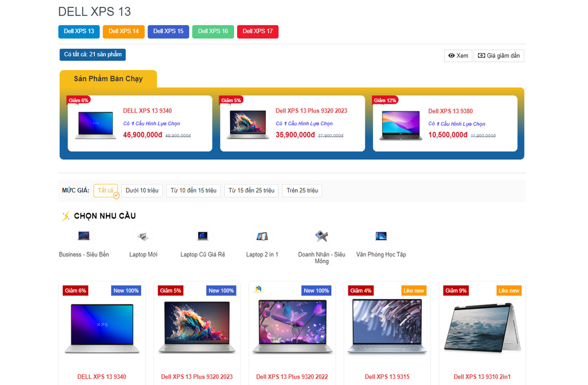588x385 pixels.
Task: Open the grid DELL XPS 13 9340 product image
Action: pyautogui.click(x=102, y=328)
